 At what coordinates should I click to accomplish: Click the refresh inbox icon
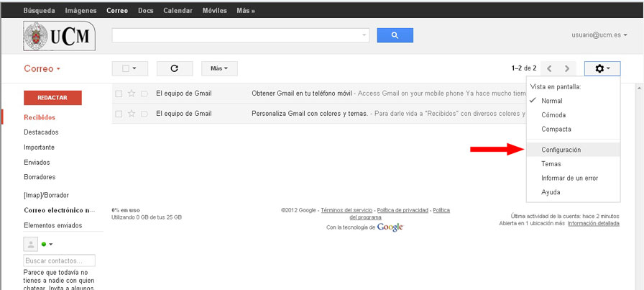tap(175, 68)
